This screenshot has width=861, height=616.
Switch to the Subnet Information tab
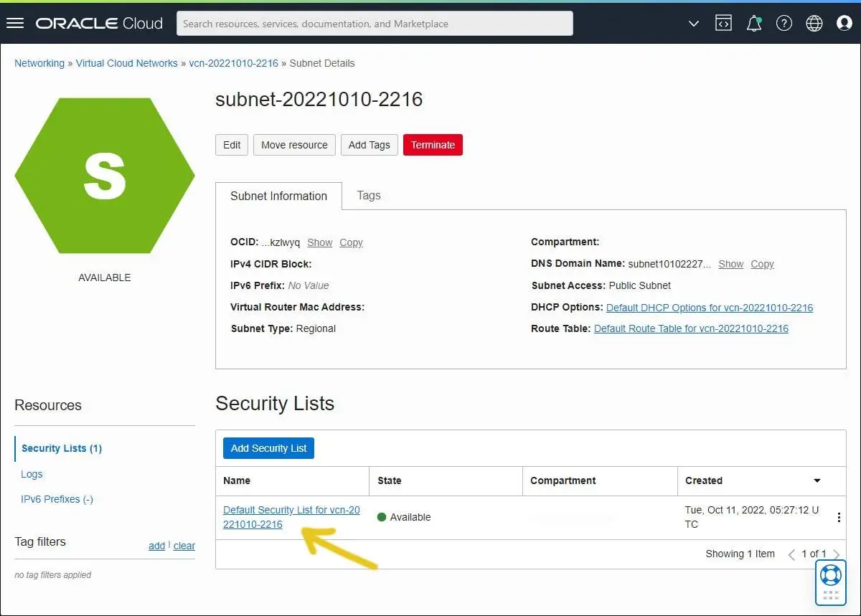(278, 196)
